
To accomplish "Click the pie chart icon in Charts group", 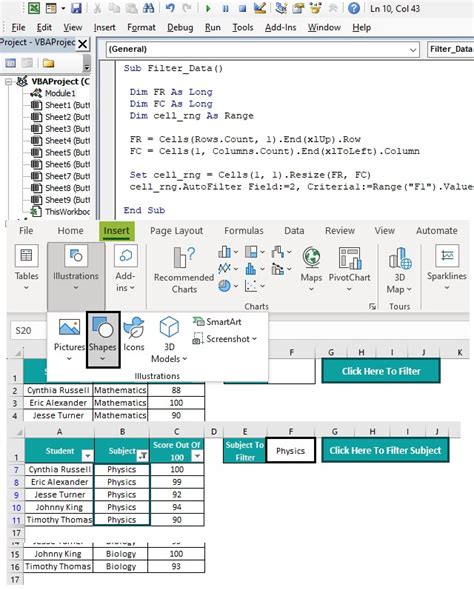I will pyautogui.click(x=225, y=286).
